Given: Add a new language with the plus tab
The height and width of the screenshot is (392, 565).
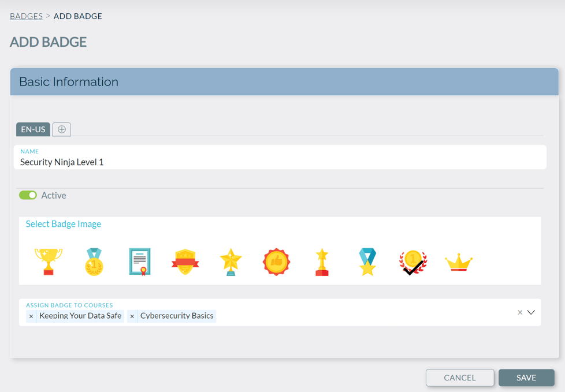Looking at the screenshot, I should (61, 129).
